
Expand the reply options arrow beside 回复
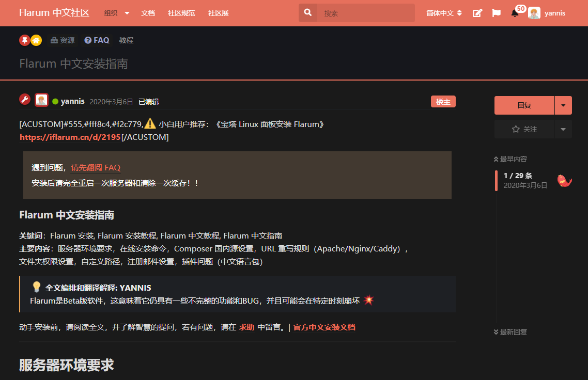563,104
